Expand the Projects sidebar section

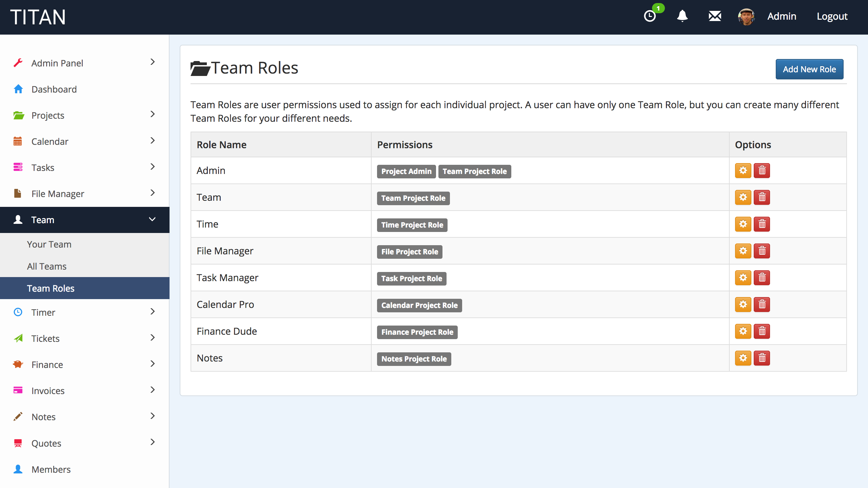(152, 115)
